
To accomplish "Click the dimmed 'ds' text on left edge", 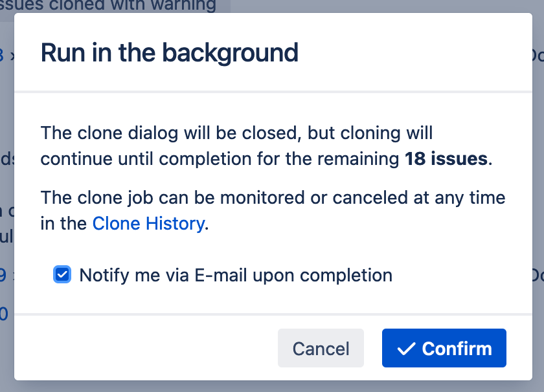I will pos(6,160).
